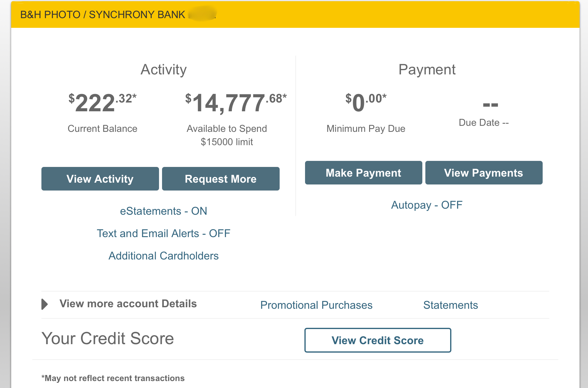Open the View Payments button
This screenshot has width=588, height=388.
[484, 173]
